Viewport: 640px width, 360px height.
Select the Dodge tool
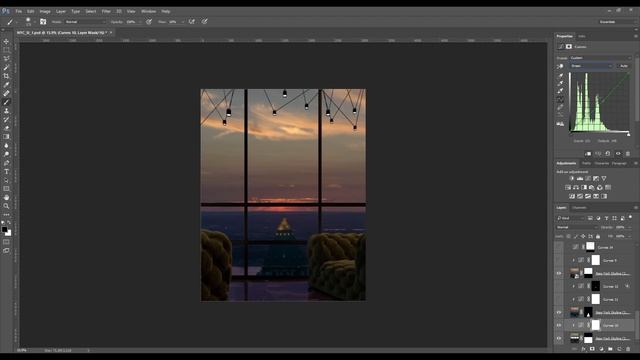pyautogui.click(x=6, y=154)
